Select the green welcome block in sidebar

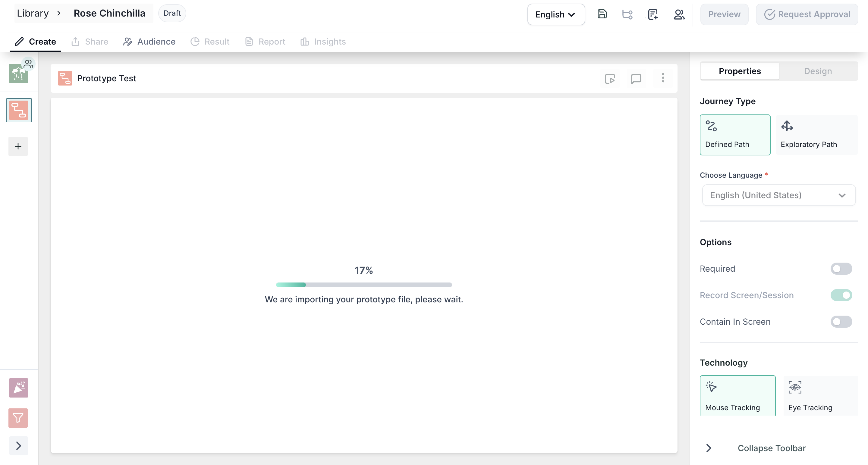click(18, 73)
